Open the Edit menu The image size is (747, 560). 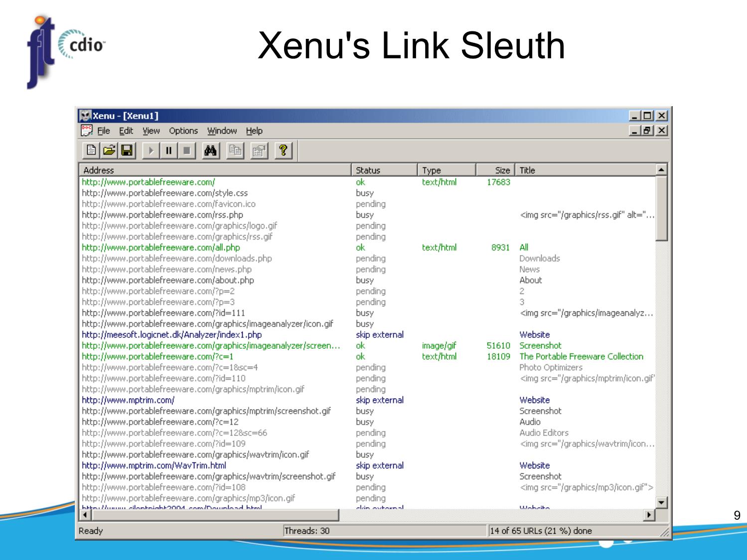(x=126, y=131)
